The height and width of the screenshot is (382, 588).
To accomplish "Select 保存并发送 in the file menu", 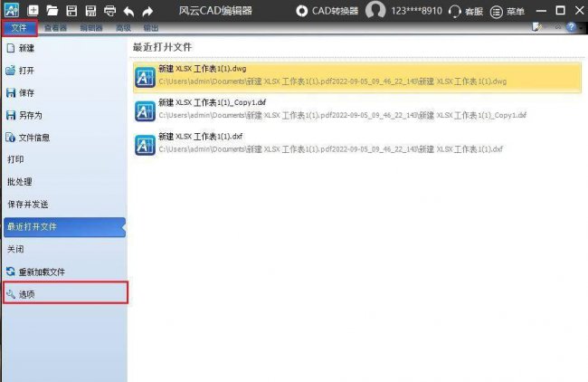I will (64, 205).
